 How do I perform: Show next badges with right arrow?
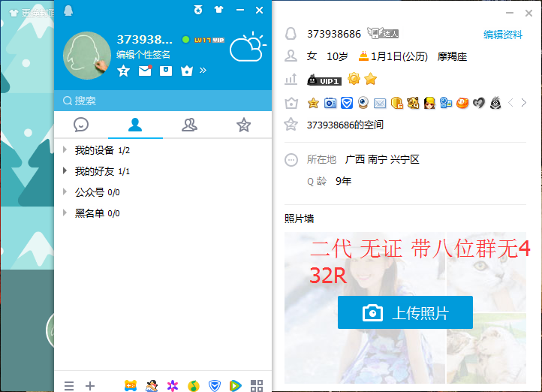pos(524,103)
